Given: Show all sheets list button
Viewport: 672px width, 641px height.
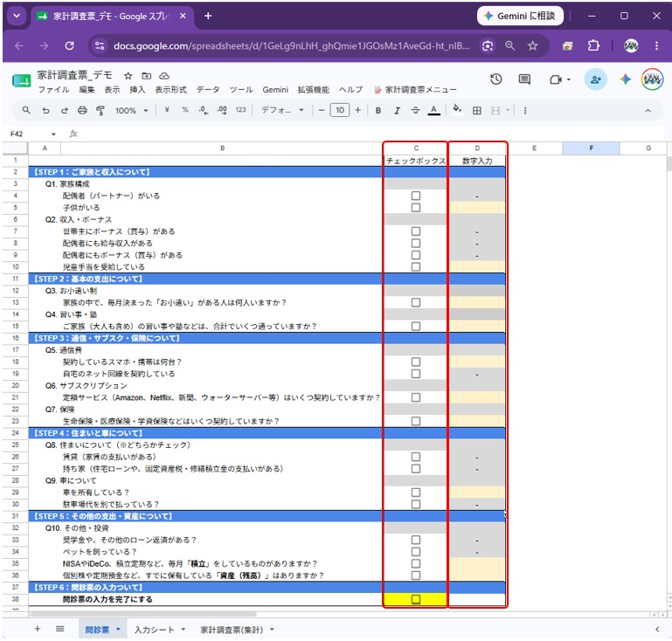Looking at the screenshot, I should pyautogui.click(x=60, y=629).
